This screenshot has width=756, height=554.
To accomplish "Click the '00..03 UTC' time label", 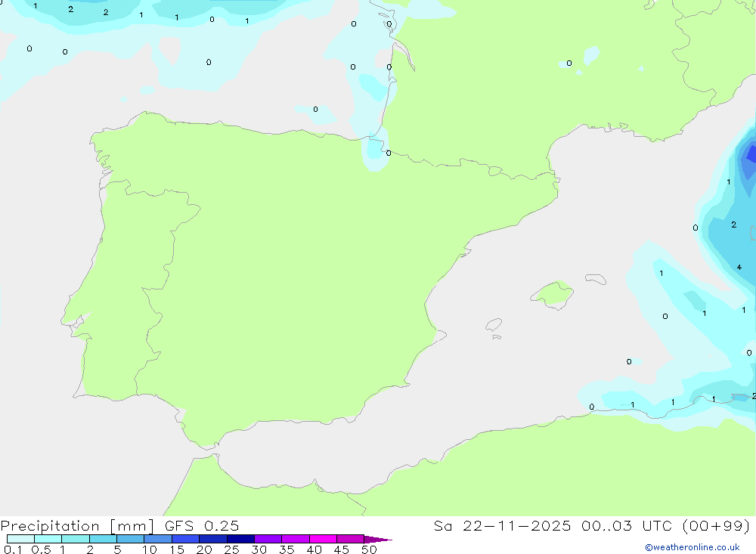I will click(x=627, y=525).
